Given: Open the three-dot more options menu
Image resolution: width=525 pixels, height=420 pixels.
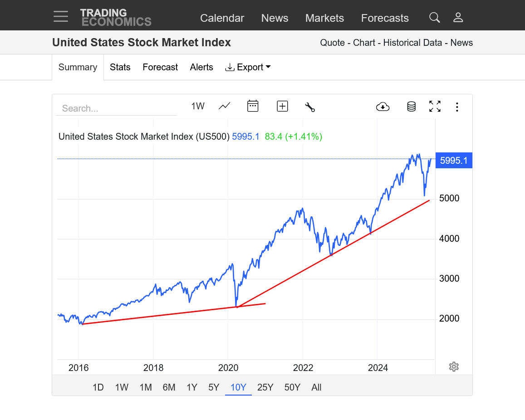Looking at the screenshot, I should point(457,107).
